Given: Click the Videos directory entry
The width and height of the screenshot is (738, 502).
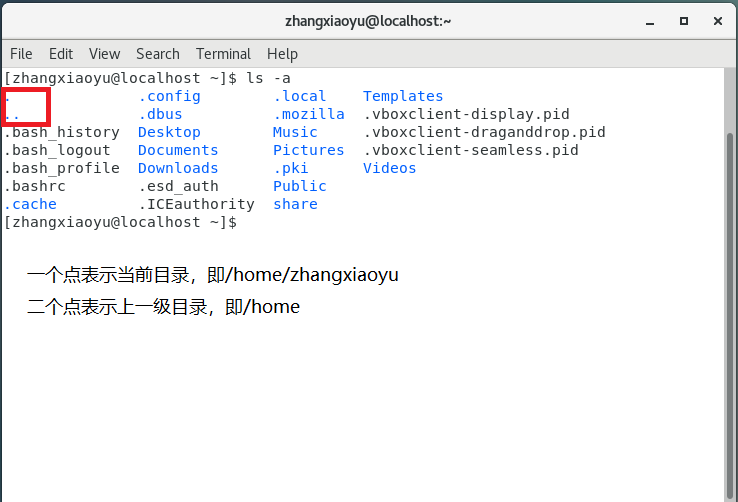Looking at the screenshot, I should (x=389, y=168).
